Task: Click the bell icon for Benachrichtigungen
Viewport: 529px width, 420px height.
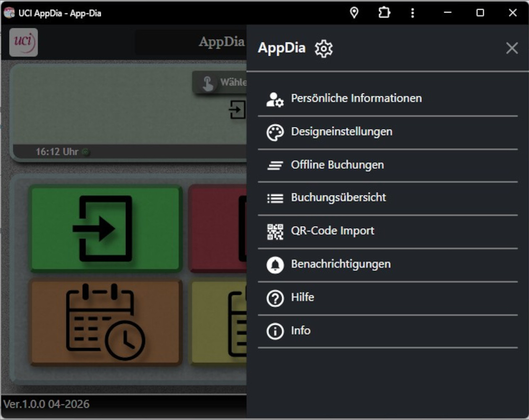Action: pos(275,265)
